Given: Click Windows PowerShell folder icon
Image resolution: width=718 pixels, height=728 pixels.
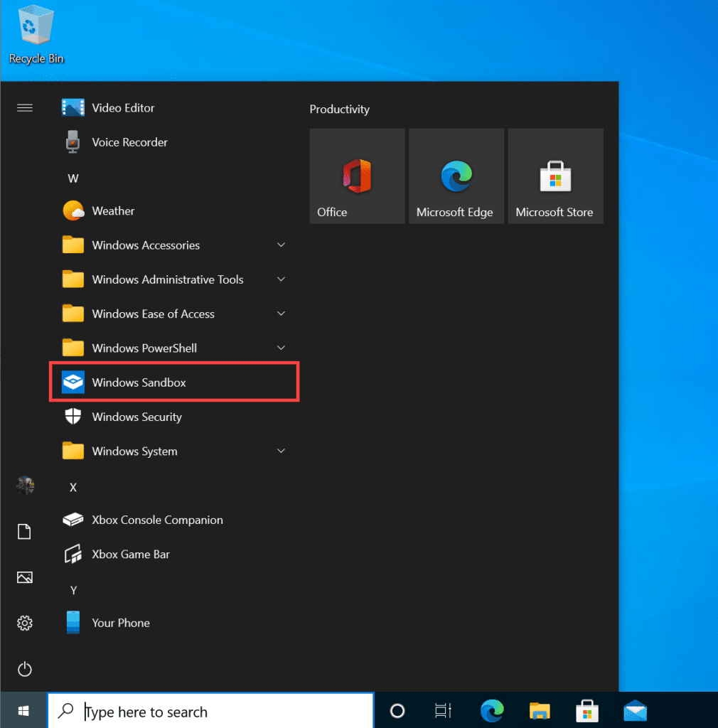Looking at the screenshot, I should coord(73,348).
